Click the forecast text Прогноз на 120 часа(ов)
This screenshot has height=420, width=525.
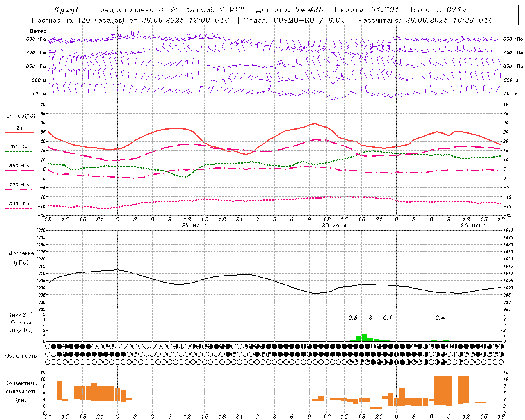tap(78, 20)
